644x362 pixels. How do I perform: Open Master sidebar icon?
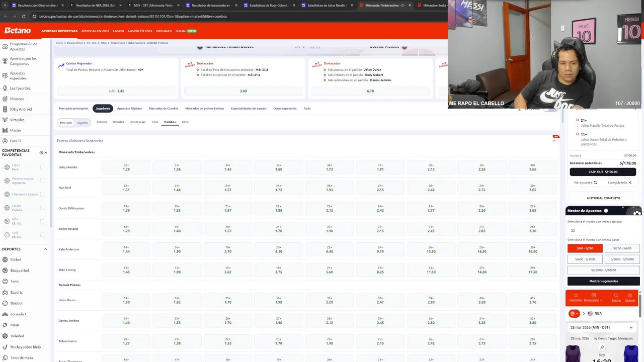pyautogui.click(x=5, y=130)
